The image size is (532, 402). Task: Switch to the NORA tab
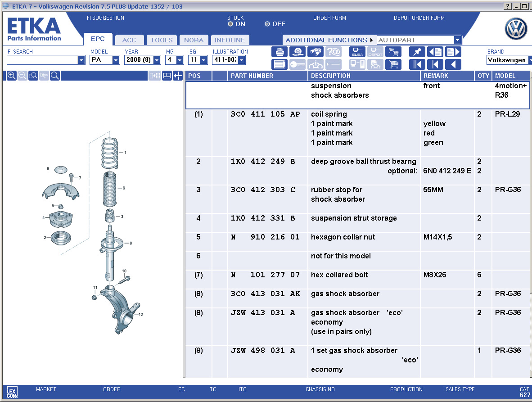click(x=194, y=40)
